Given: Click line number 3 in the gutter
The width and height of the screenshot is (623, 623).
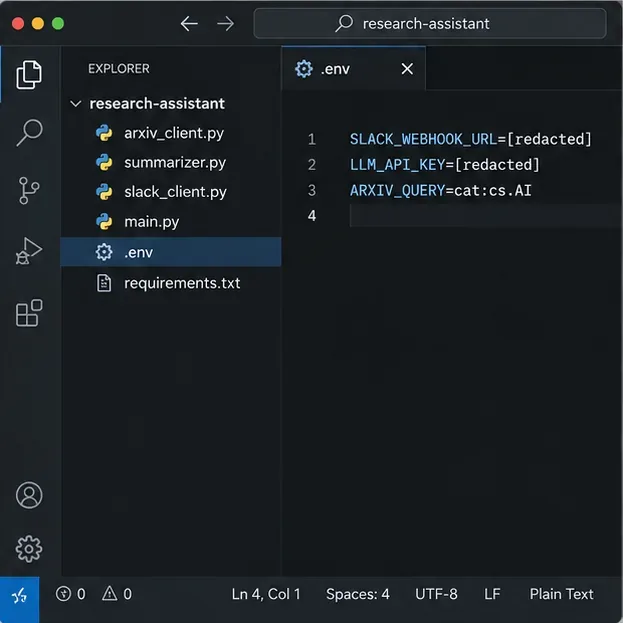Looking at the screenshot, I should pyautogui.click(x=312, y=191).
